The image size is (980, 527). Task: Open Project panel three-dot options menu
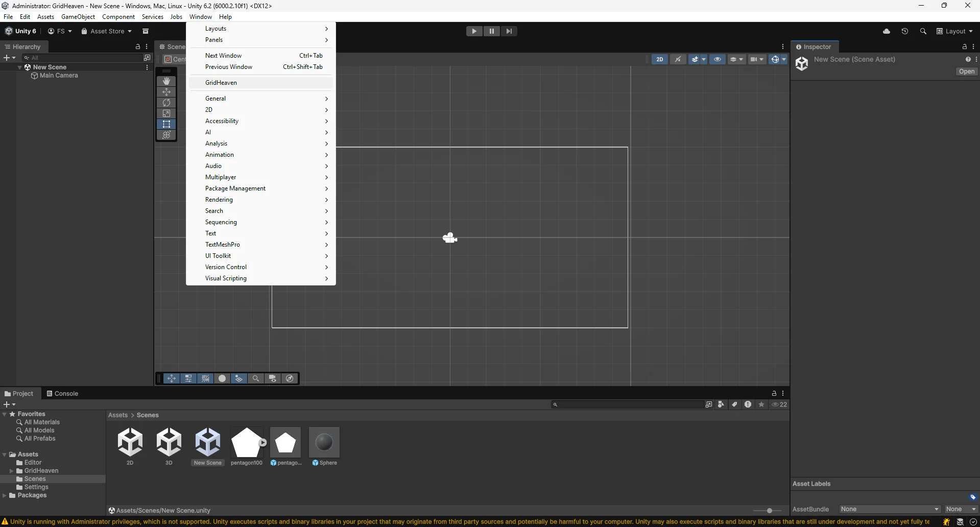[x=783, y=393]
